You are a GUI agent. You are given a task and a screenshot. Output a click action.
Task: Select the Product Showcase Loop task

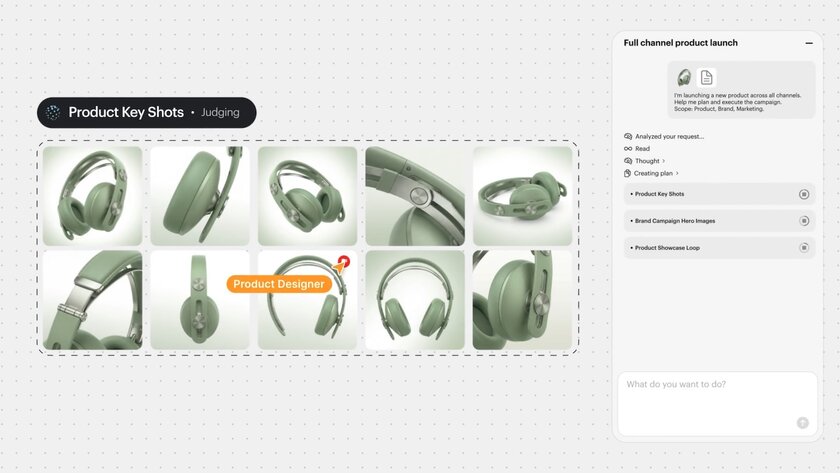tap(719, 247)
